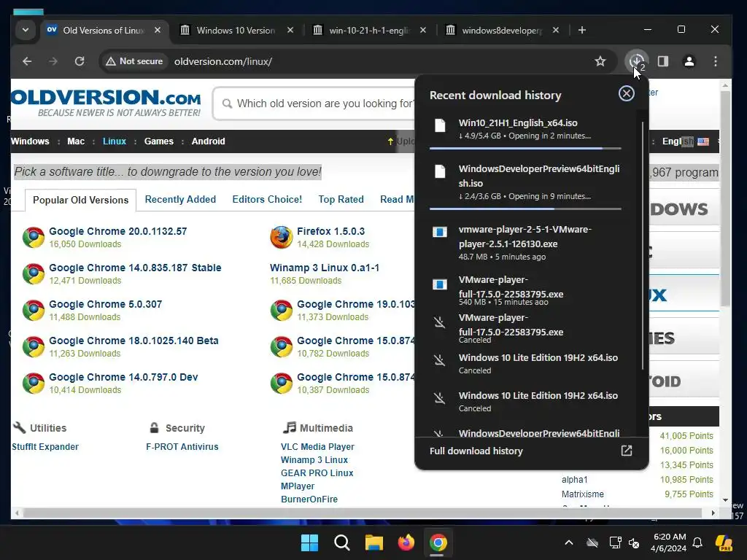Click Google Chrome 20.0.1132.57 chrome icon
The width and height of the screenshot is (747, 560).
(34, 237)
